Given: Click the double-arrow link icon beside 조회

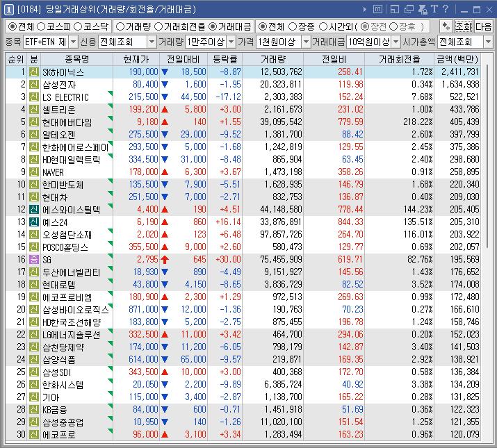Looking at the screenshot, I should pyautogui.click(x=446, y=26).
